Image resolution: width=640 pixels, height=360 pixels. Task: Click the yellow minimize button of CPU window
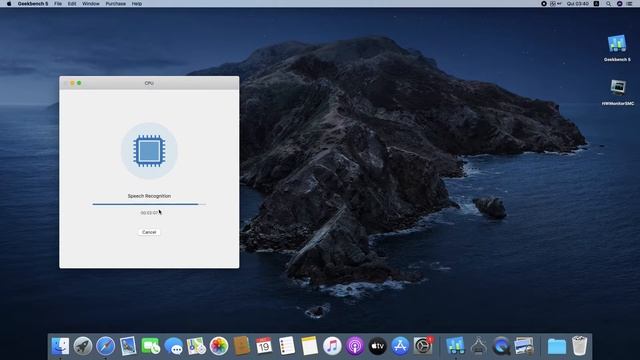coord(72,83)
